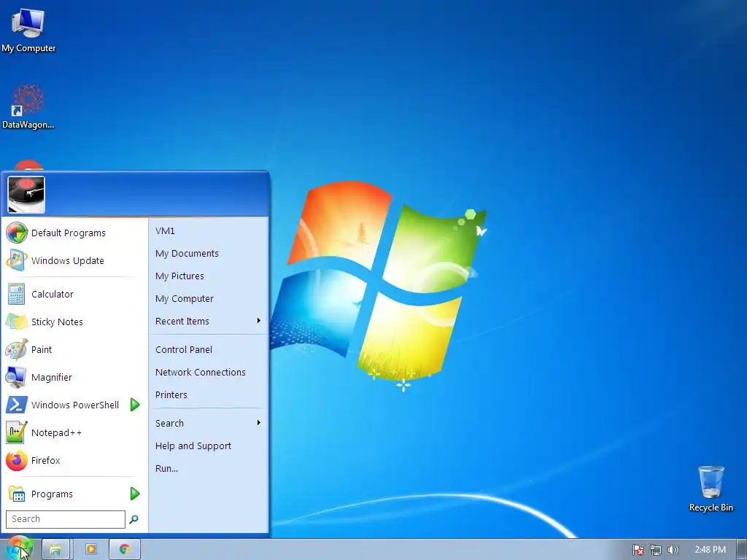The width and height of the screenshot is (747, 560).
Task: Open File Explorer from the taskbar
Action: click(x=55, y=550)
